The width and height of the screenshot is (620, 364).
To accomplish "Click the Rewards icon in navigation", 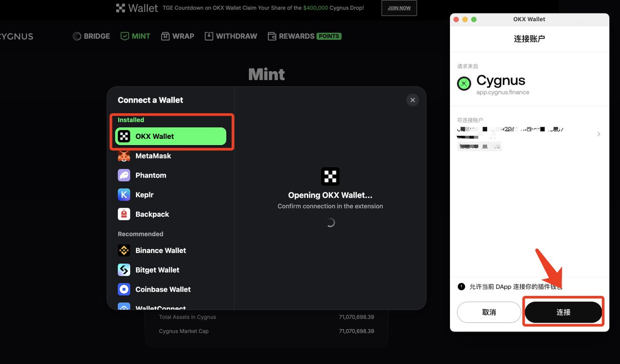I will [x=272, y=36].
